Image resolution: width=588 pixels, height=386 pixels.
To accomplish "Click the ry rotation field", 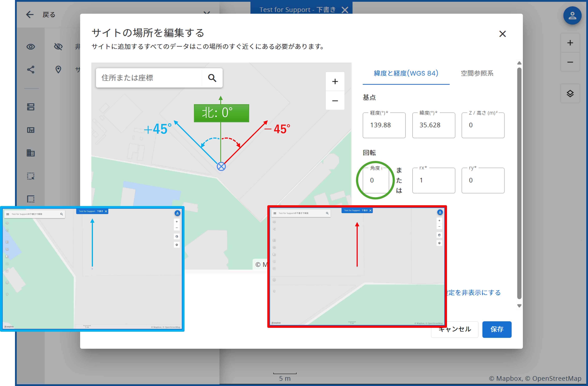I will [483, 180].
